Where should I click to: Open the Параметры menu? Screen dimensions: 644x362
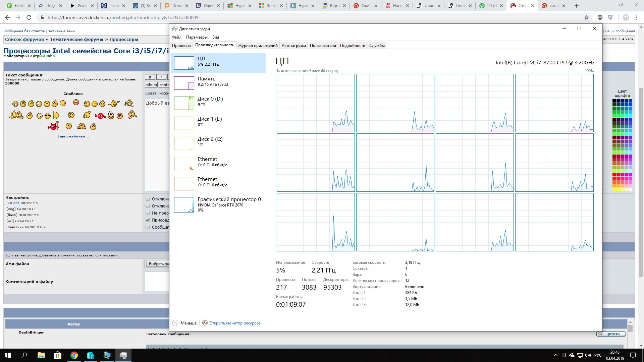pyautogui.click(x=197, y=37)
